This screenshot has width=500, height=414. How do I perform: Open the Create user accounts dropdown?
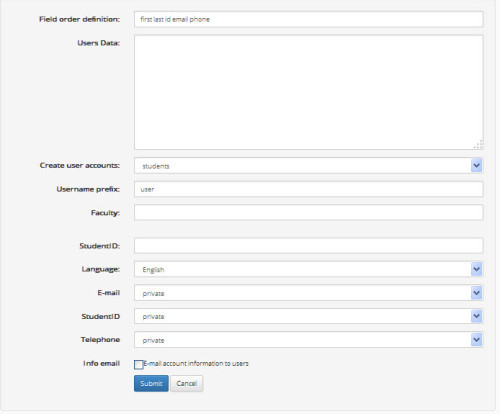pyautogui.click(x=308, y=166)
